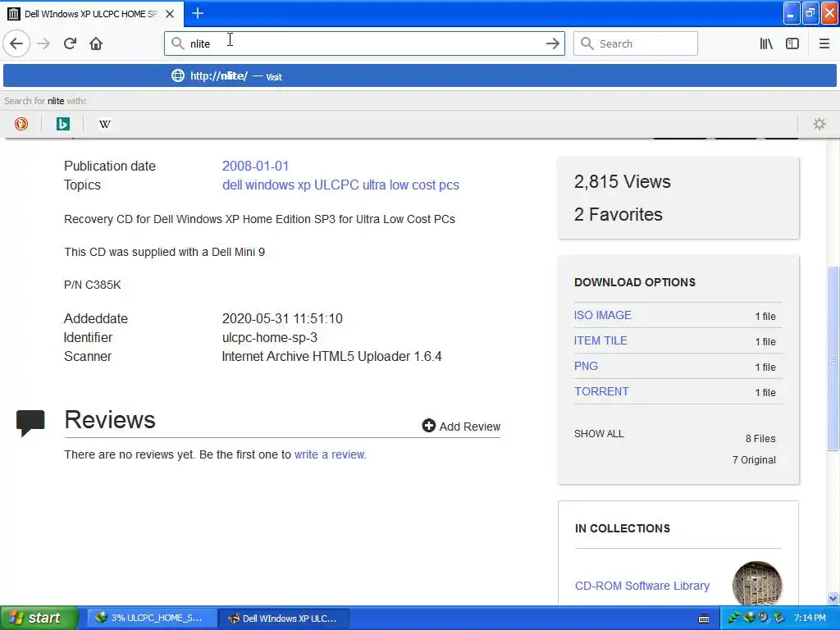Image resolution: width=840 pixels, height=630 pixels.
Task: Search nlite with Wikipedia icon
Action: click(105, 124)
